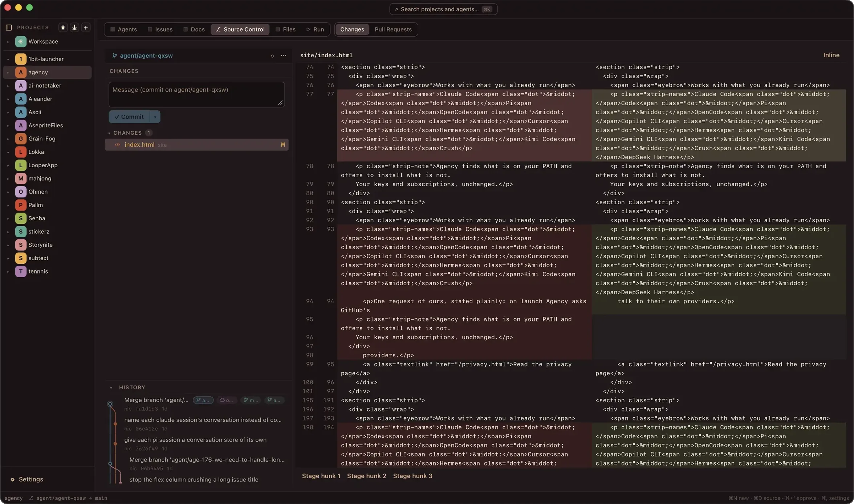Viewport: 854px width, 504px height.
Task: Select the Source Control tab
Action: click(240, 29)
